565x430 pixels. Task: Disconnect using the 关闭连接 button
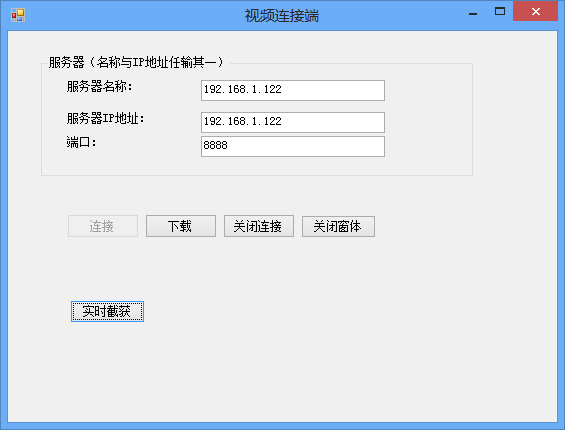(x=259, y=226)
